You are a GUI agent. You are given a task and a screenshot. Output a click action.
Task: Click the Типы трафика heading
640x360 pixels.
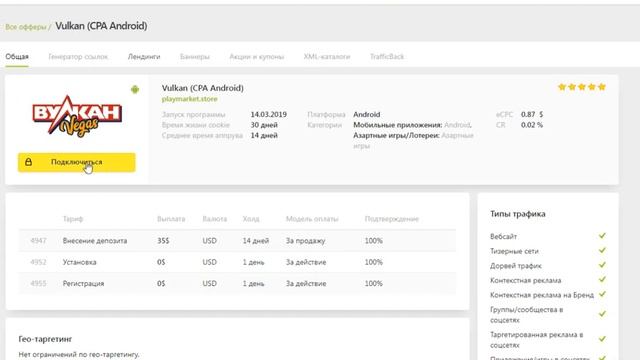pyautogui.click(x=518, y=214)
